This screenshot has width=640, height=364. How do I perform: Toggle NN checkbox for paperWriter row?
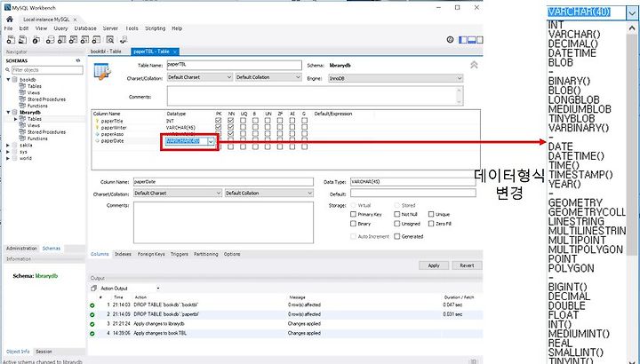230,127
